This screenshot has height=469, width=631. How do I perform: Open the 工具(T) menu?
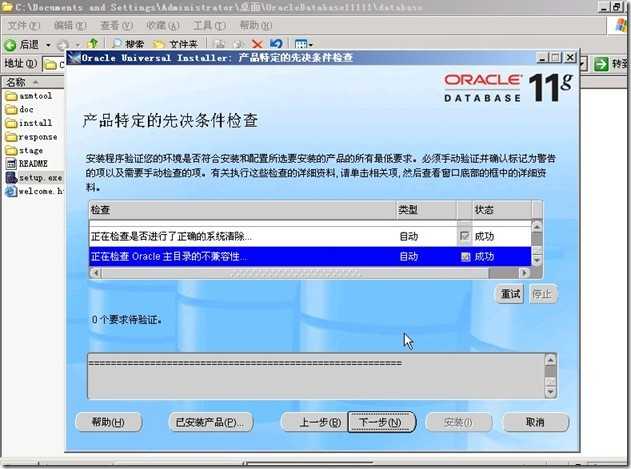[209, 26]
